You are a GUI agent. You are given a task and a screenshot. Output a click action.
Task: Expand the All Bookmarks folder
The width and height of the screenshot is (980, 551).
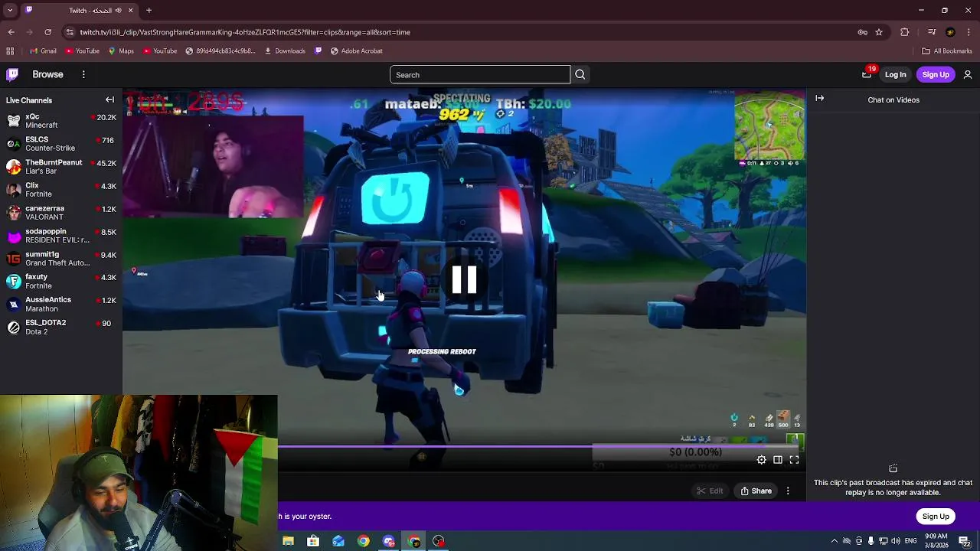[947, 51]
